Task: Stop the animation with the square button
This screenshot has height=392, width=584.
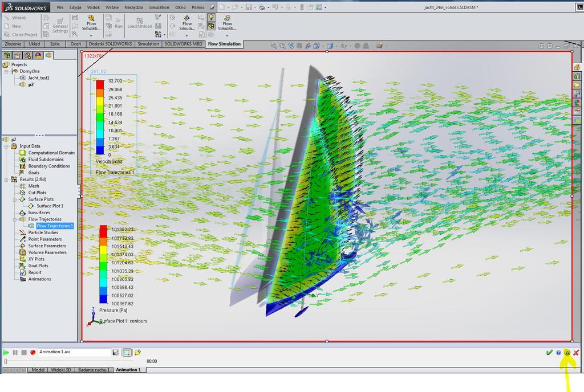Action: click(24, 352)
